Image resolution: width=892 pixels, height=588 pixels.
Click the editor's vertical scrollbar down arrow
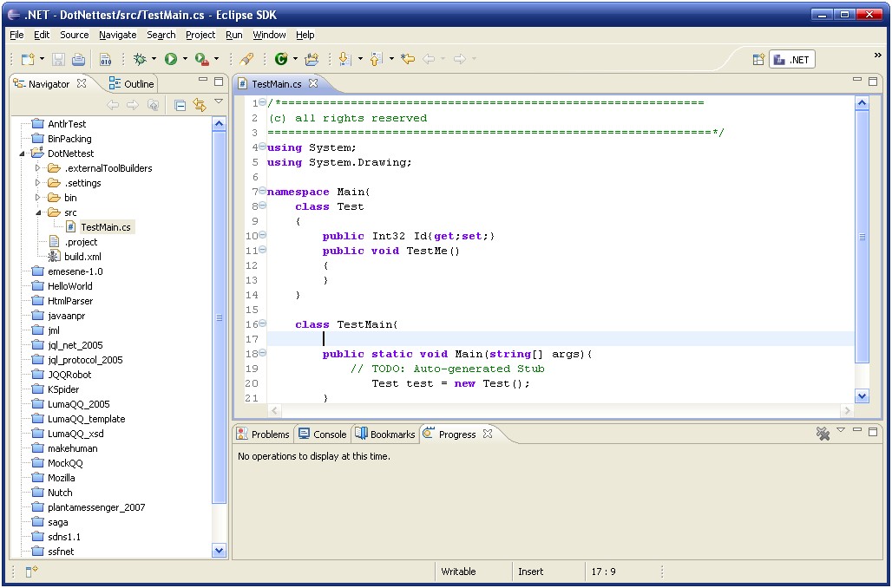point(862,395)
